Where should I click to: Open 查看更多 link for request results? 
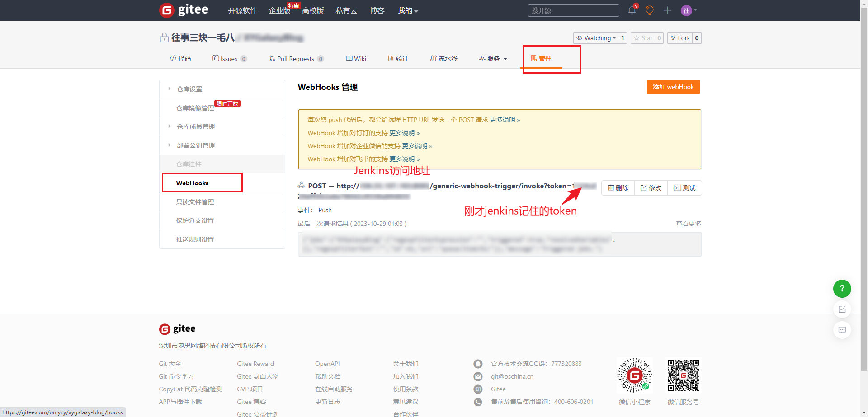tap(688, 224)
